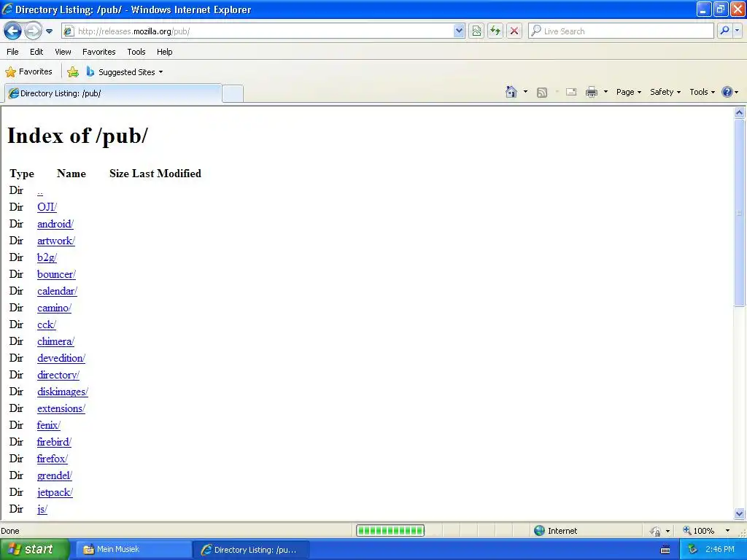Open the js/ directory link

pos(42,510)
